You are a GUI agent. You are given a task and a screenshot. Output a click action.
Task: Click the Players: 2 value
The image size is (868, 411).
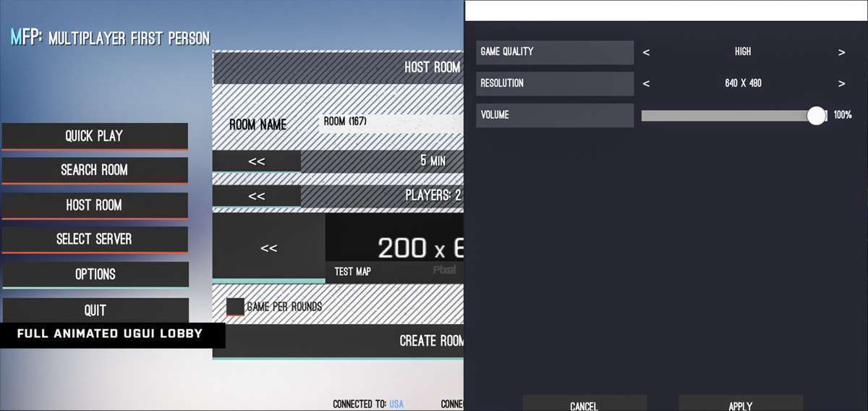coord(433,195)
